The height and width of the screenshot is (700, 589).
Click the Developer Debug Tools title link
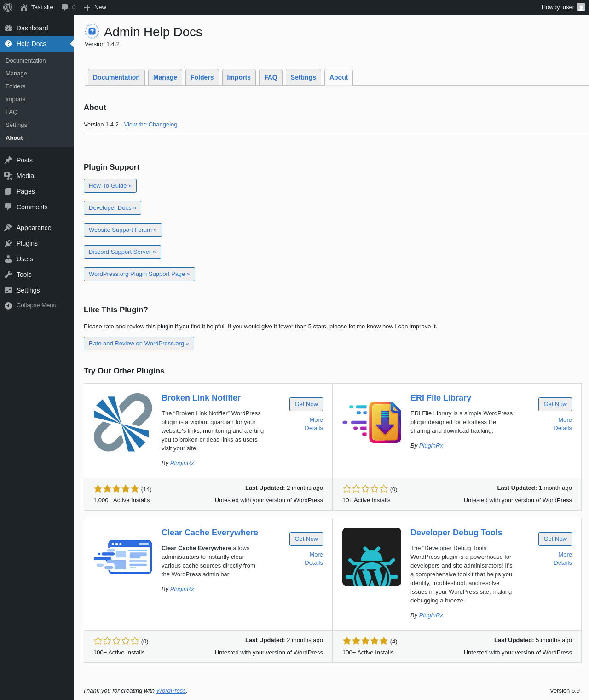456,533
